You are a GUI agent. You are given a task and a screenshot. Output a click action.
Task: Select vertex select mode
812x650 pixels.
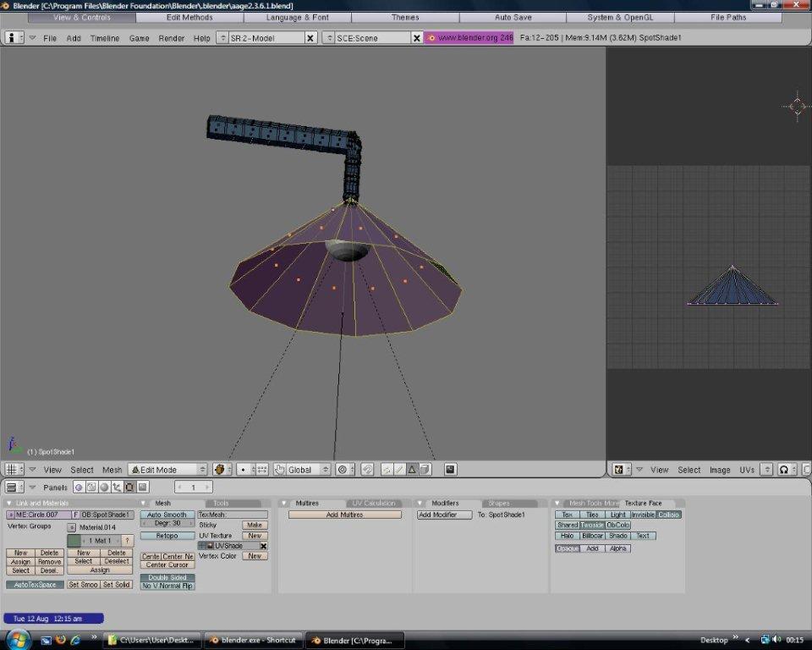point(387,470)
